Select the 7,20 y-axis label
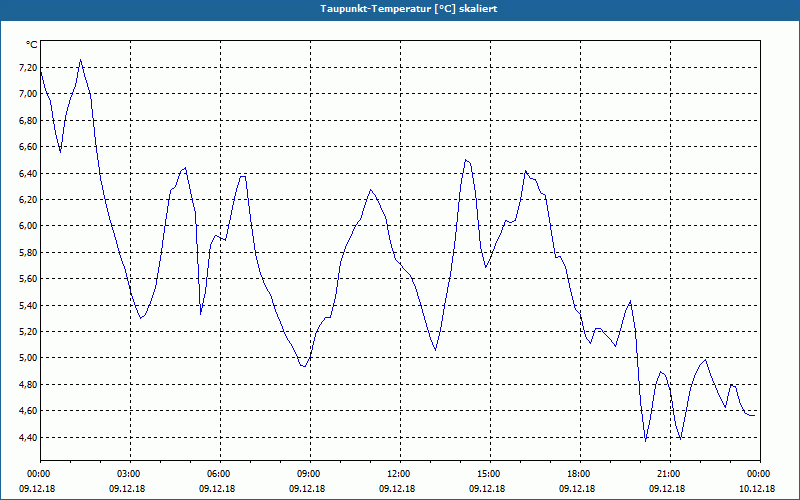This screenshot has height=500, width=800. [28, 67]
